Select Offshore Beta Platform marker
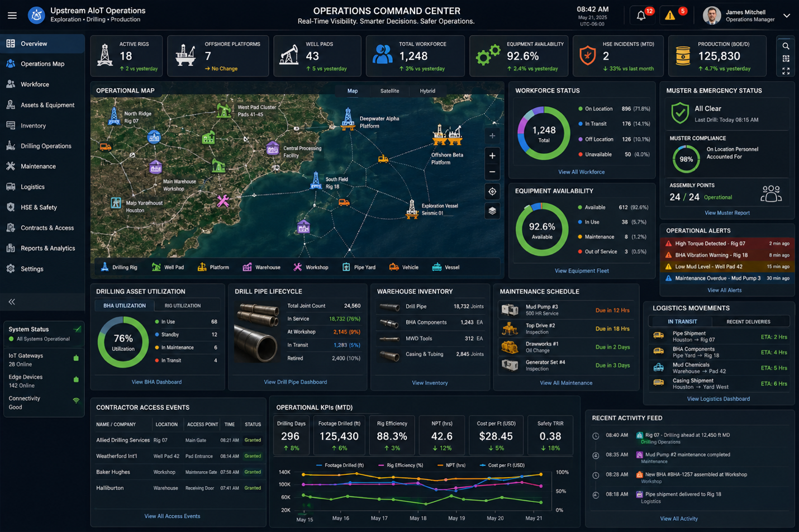The width and height of the screenshot is (799, 532). 448,135
